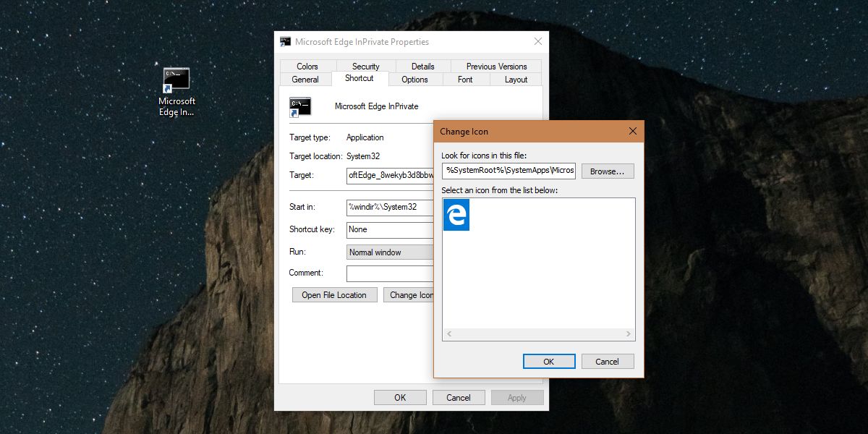
Task: Go to the General tab
Action: (x=305, y=80)
